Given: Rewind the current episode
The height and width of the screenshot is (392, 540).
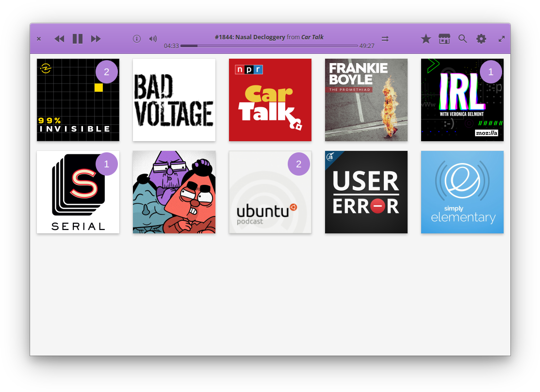Looking at the screenshot, I should (x=59, y=39).
